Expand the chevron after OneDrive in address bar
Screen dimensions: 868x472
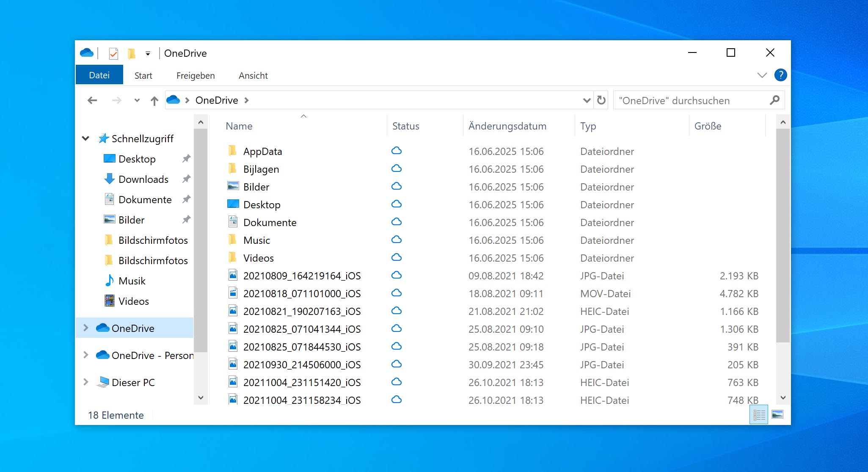(x=246, y=100)
